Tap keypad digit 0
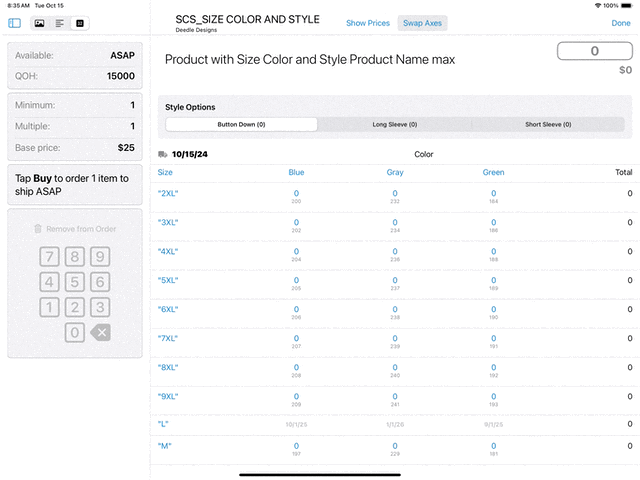The width and height of the screenshot is (640, 480). coord(75,333)
